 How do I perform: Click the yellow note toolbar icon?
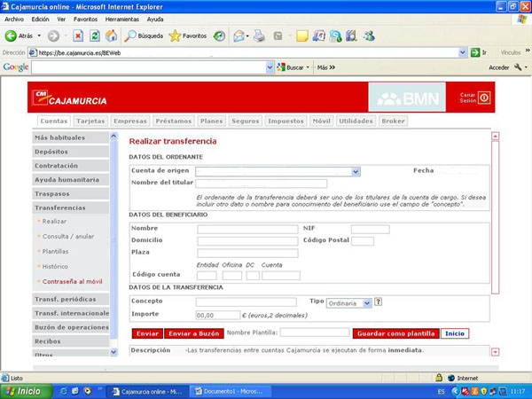click(302, 36)
